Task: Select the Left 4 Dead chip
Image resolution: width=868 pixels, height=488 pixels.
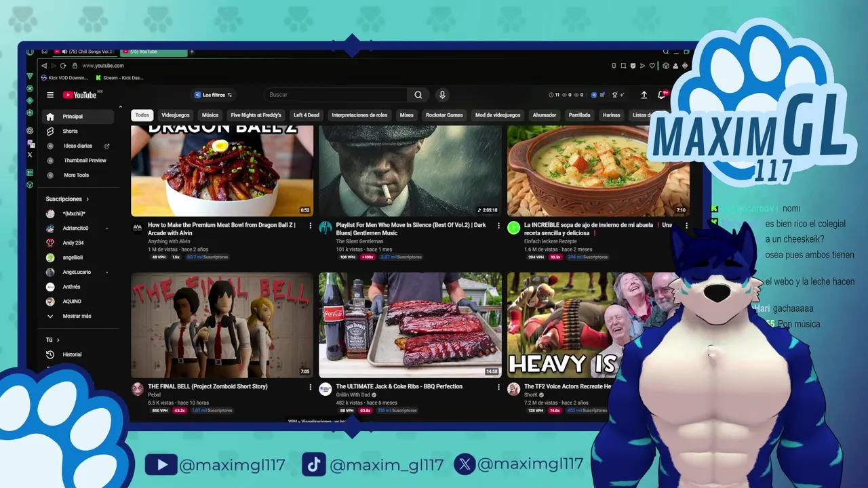Action: pyautogui.click(x=307, y=115)
